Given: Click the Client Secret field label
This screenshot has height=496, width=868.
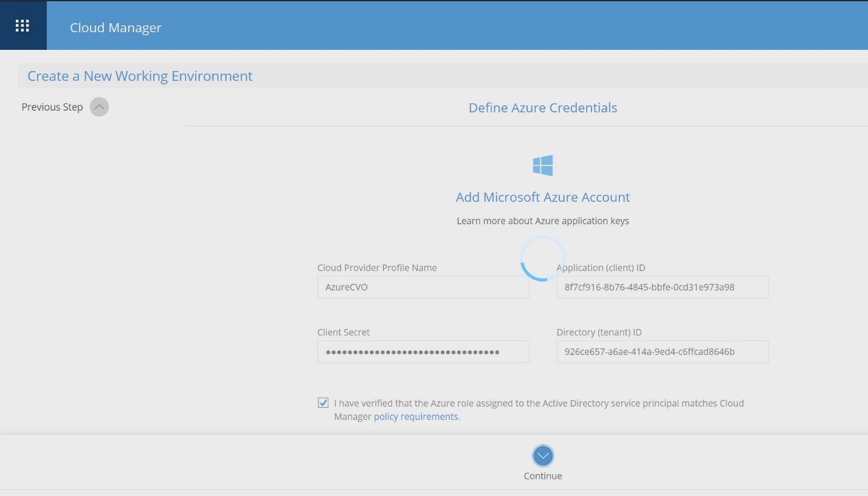Looking at the screenshot, I should [x=343, y=332].
